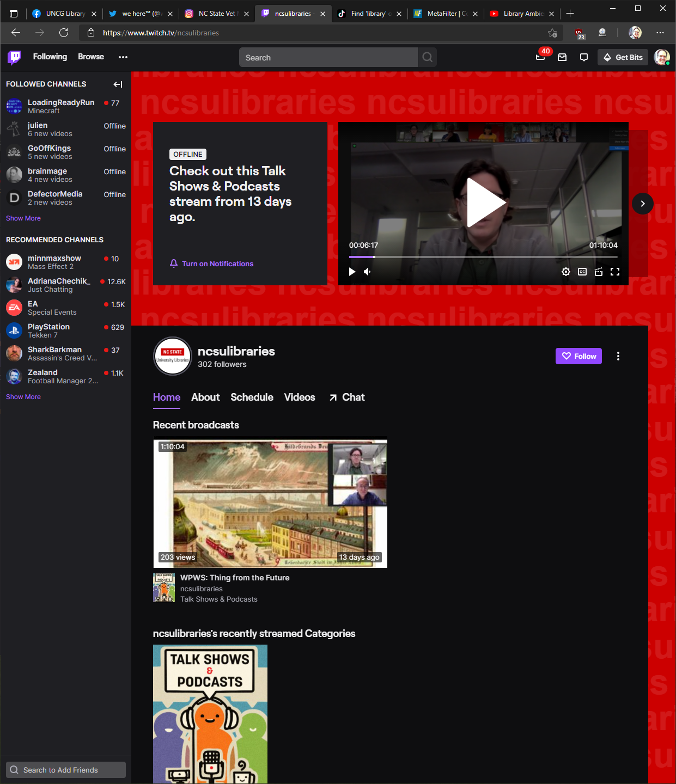Viewport: 676px width, 784px height.
Task: Open the Prime Loot crown icon
Action: [540, 57]
